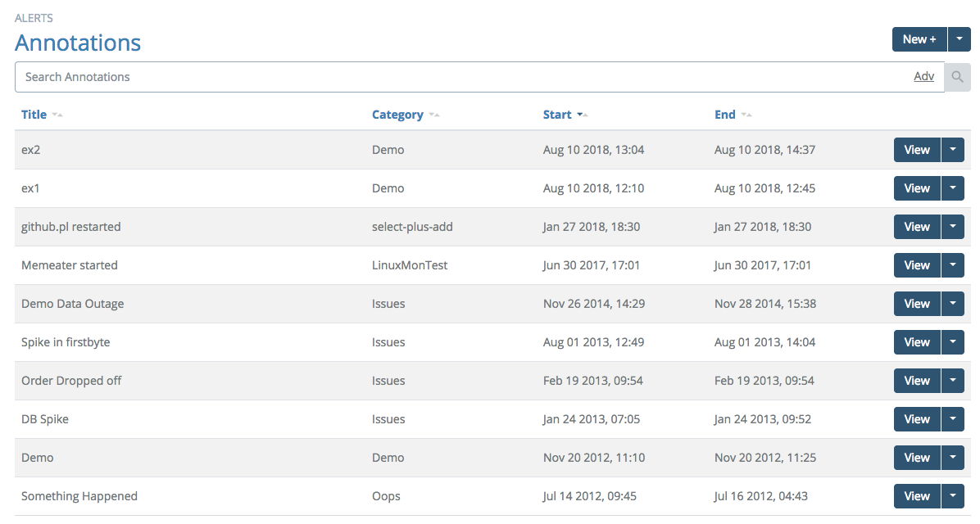The width and height of the screenshot is (980, 524).
Task: Open View for Spike in firstbyte
Action: click(x=916, y=342)
